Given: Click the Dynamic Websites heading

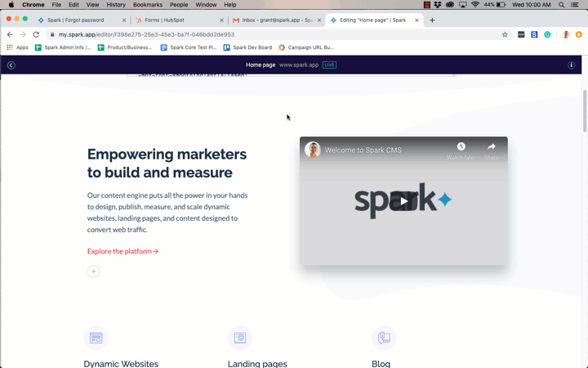Looking at the screenshot, I should click(121, 363).
